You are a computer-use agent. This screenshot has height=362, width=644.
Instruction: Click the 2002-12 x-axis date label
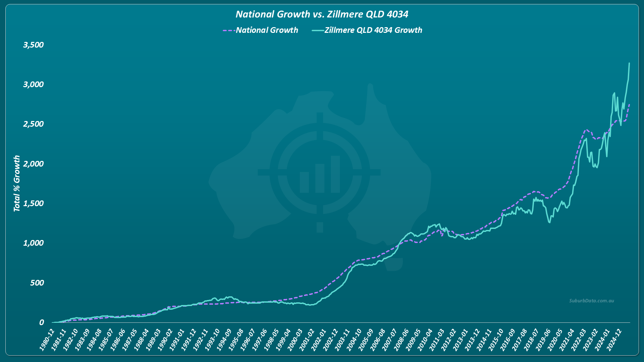330,340
